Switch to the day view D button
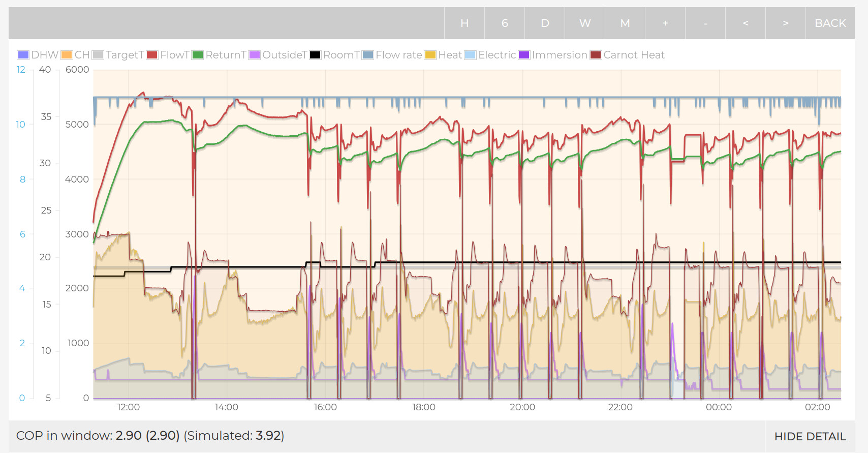Viewport: 868px width, 453px height. coord(545,23)
